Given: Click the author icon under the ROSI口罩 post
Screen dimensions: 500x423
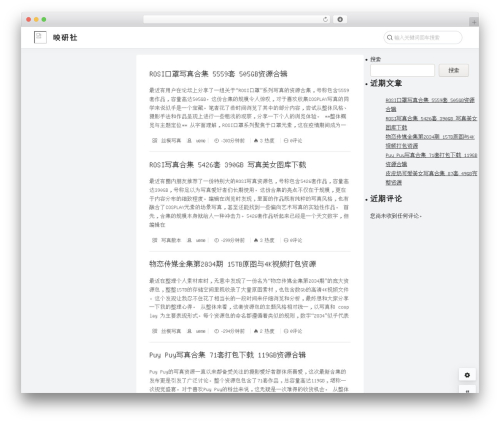Looking at the screenshot, I should click(189, 141).
